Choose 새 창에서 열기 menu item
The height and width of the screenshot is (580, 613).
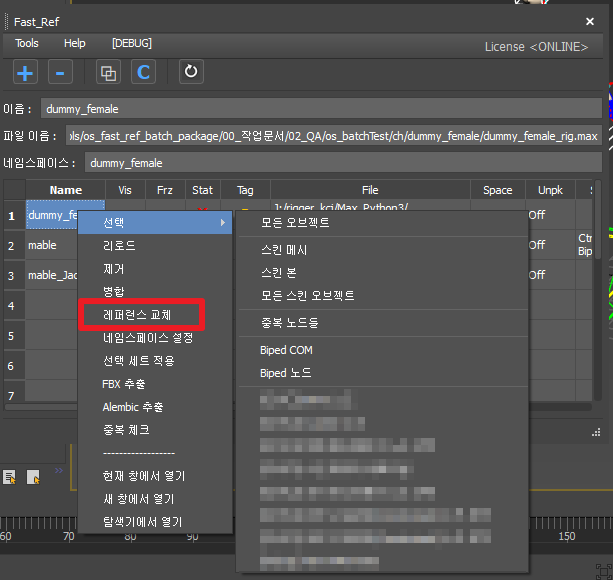pyautogui.click(x=155, y=499)
